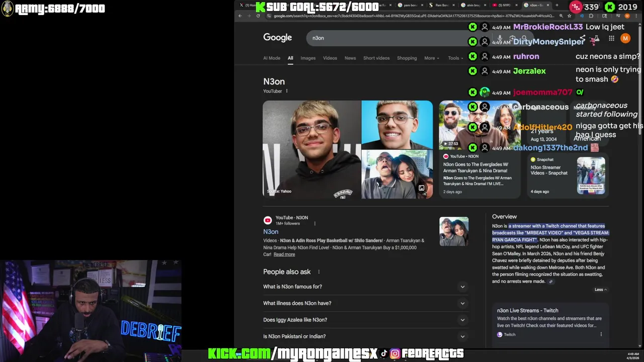Open three-dot menu beside People also ask
Screen dimensions: 644x362
tap(318, 272)
